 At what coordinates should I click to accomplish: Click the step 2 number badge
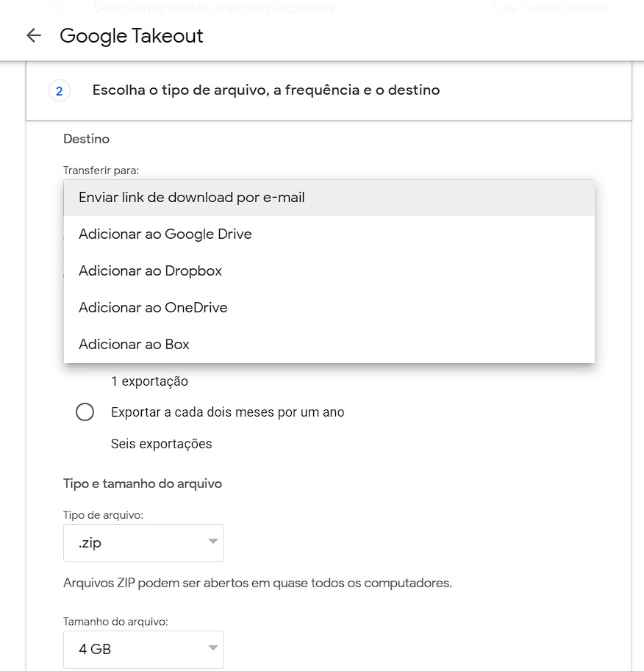(60, 90)
